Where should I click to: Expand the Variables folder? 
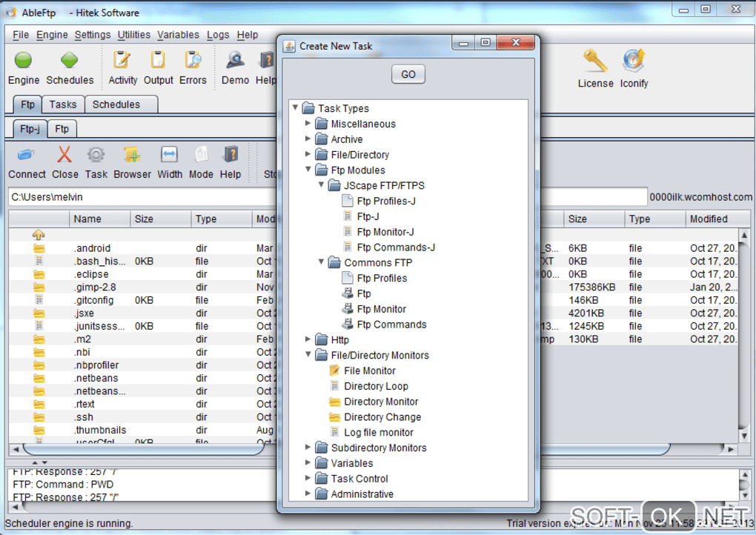click(308, 462)
